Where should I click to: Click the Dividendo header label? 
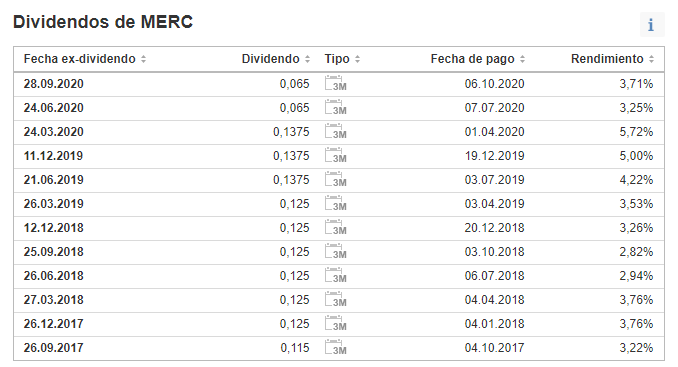click(x=270, y=59)
